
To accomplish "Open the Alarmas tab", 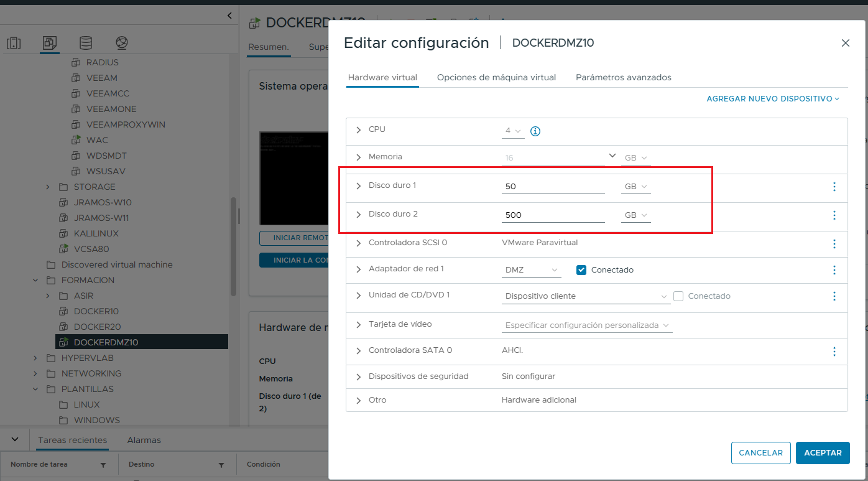I will coord(144,440).
